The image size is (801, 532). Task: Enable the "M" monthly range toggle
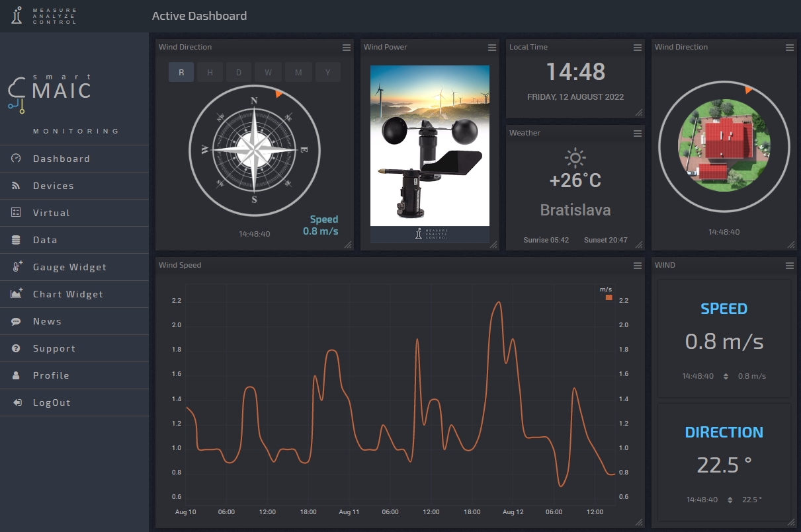[298, 72]
